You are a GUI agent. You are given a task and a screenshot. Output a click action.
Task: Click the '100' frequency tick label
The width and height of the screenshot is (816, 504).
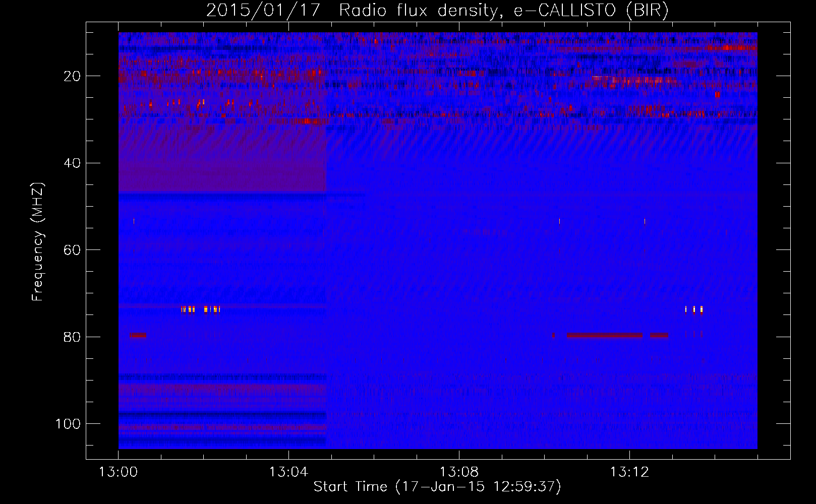coord(68,424)
